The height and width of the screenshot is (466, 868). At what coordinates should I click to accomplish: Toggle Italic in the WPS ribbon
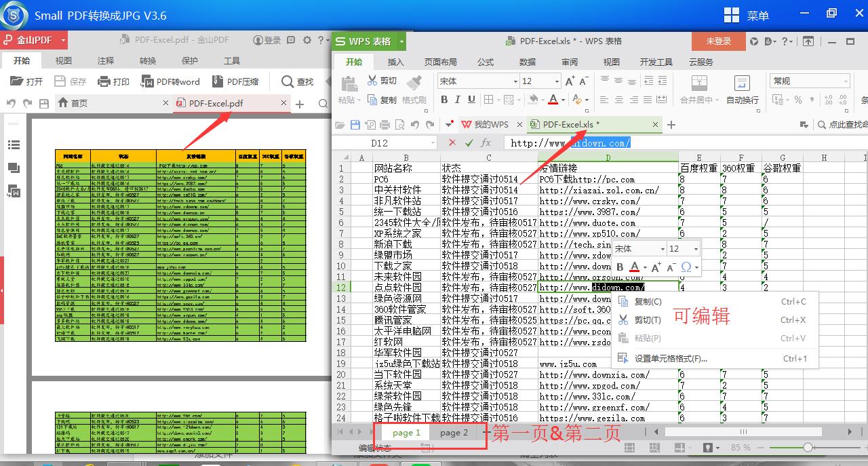[x=458, y=100]
